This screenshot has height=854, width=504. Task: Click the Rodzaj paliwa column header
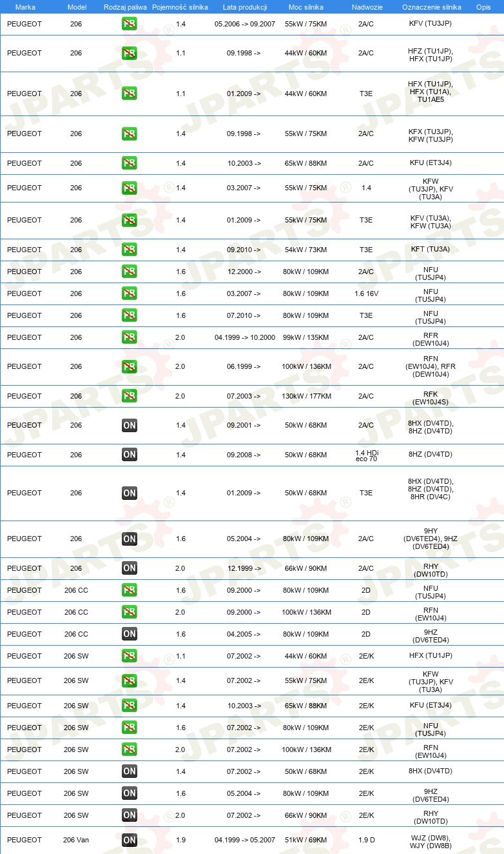[126, 7]
